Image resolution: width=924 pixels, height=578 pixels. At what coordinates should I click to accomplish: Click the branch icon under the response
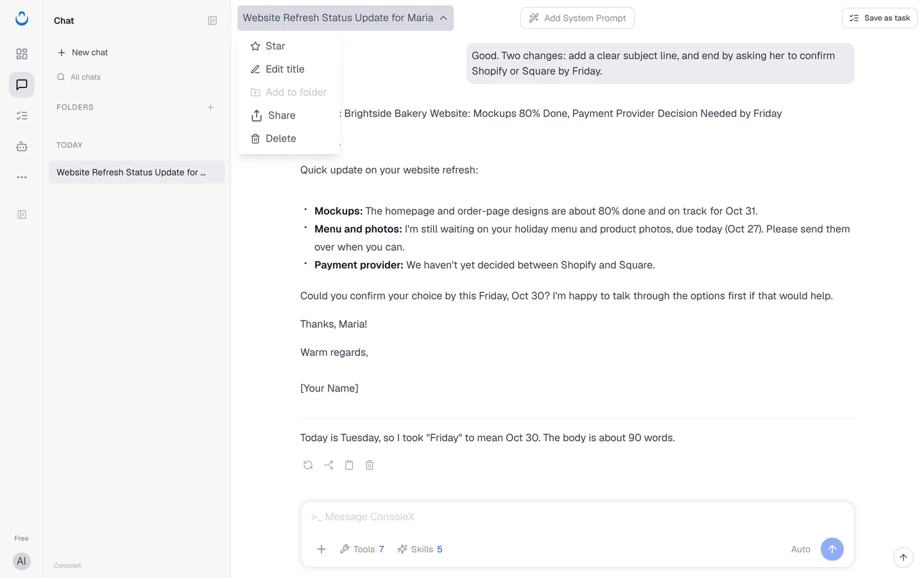(329, 465)
